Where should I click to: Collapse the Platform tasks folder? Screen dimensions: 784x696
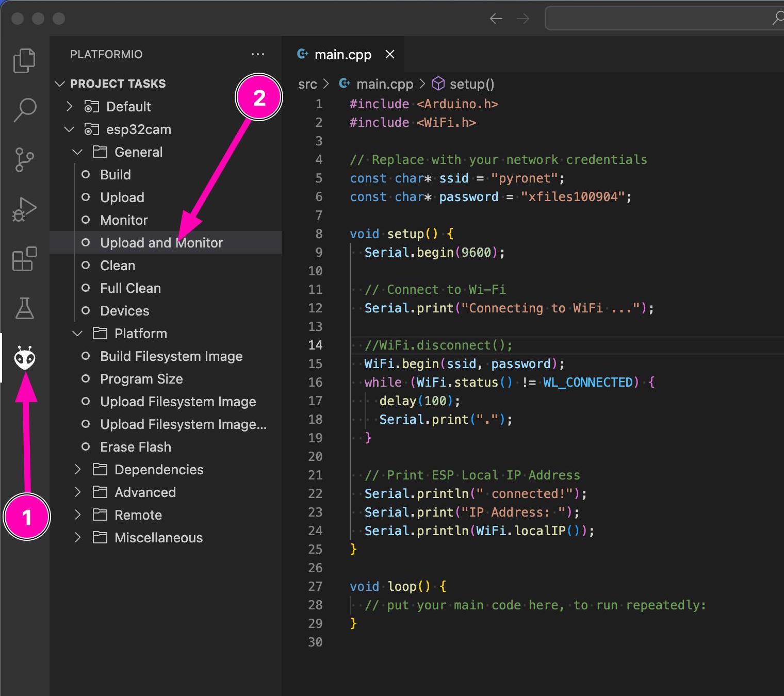[77, 334]
